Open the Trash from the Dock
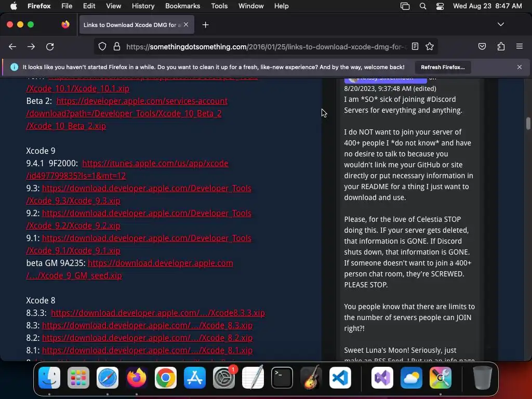The height and width of the screenshot is (399, 532). coord(482,377)
